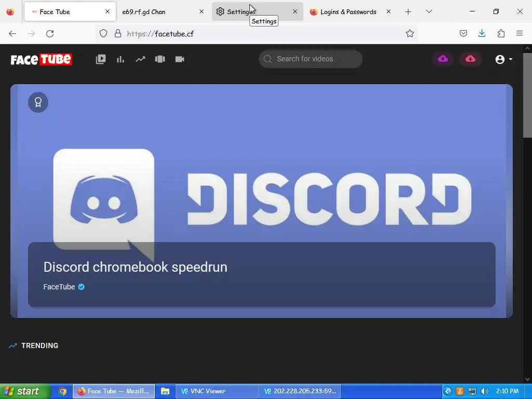Open the Firefox extensions puzzle icon

click(x=501, y=33)
